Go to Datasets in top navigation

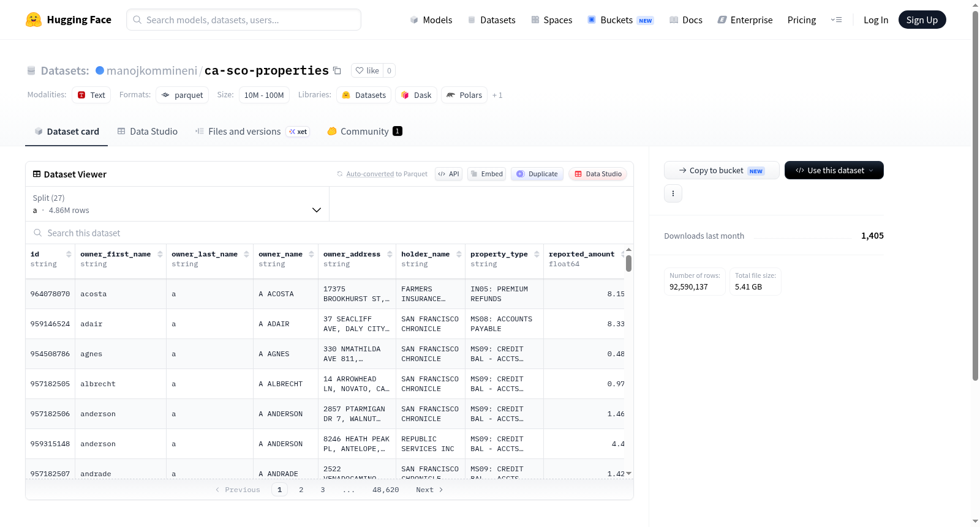tap(492, 20)
